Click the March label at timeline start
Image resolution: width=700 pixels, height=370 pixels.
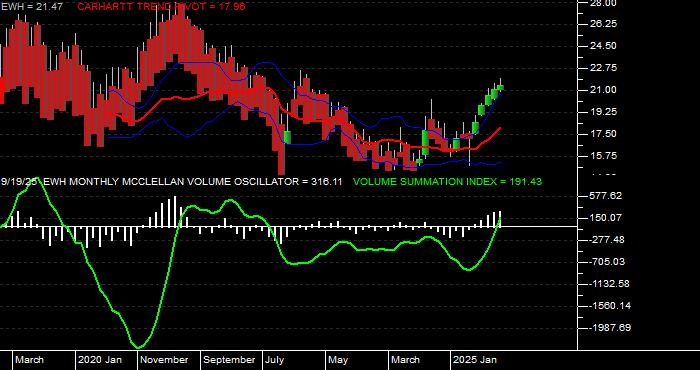(29, 360)
